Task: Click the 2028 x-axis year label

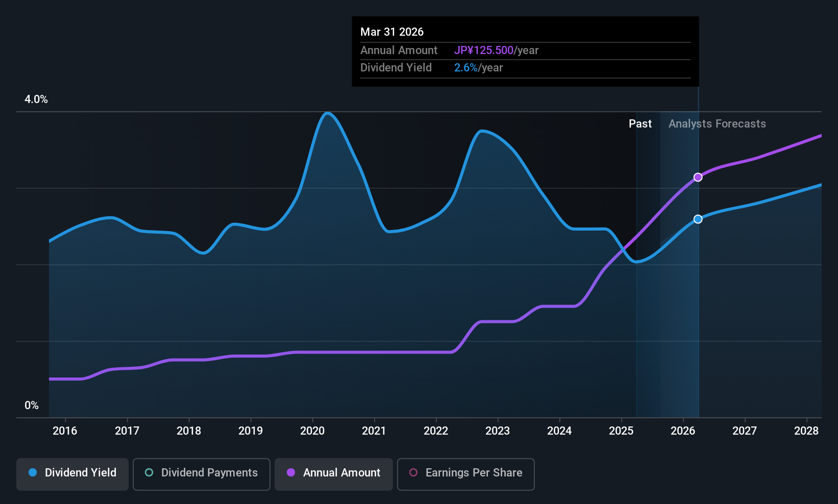Action: [806, 431]
